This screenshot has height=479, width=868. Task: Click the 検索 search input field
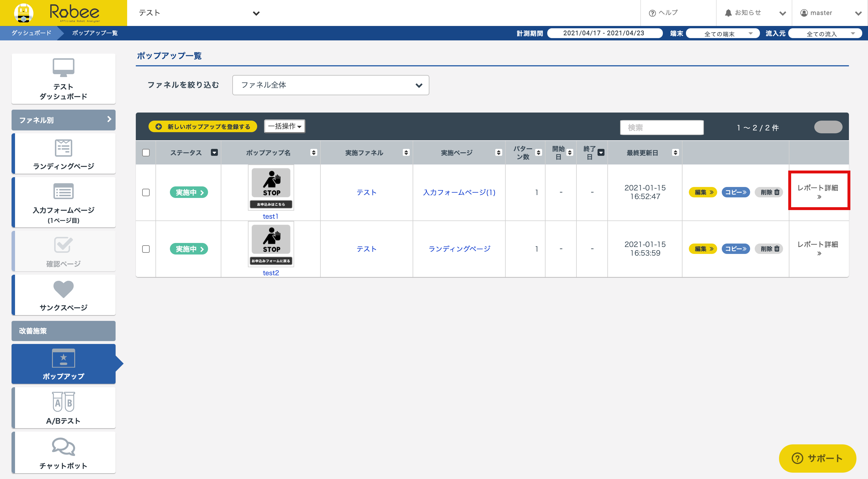661,128
